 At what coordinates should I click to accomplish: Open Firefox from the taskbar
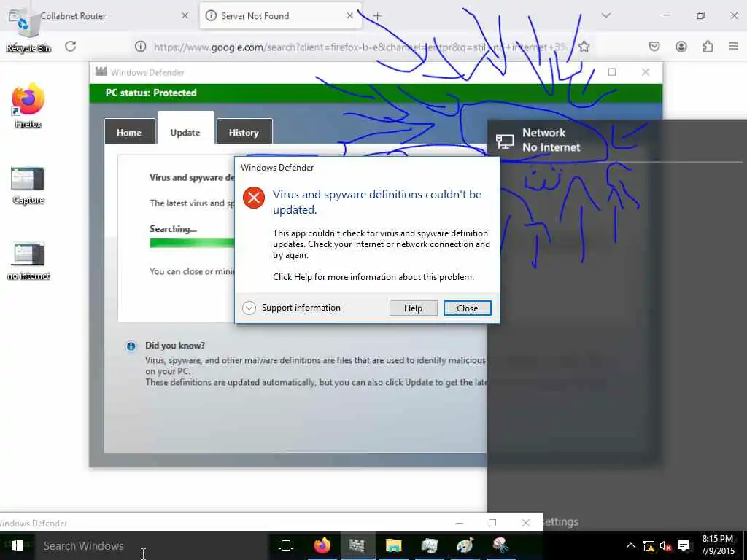[x=322, y=545]
